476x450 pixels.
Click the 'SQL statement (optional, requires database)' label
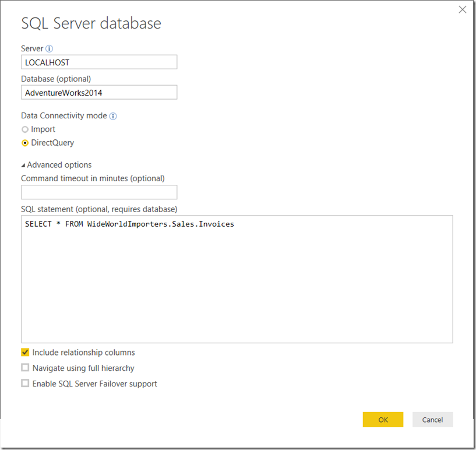click(x=99, y=209)
